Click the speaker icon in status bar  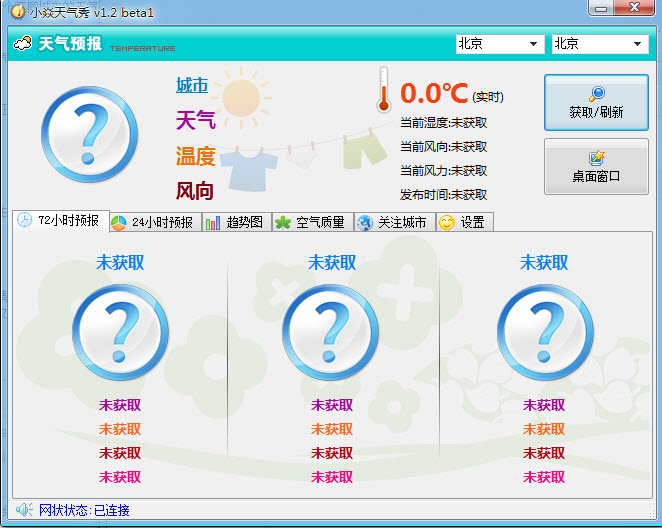click(24, 510)
